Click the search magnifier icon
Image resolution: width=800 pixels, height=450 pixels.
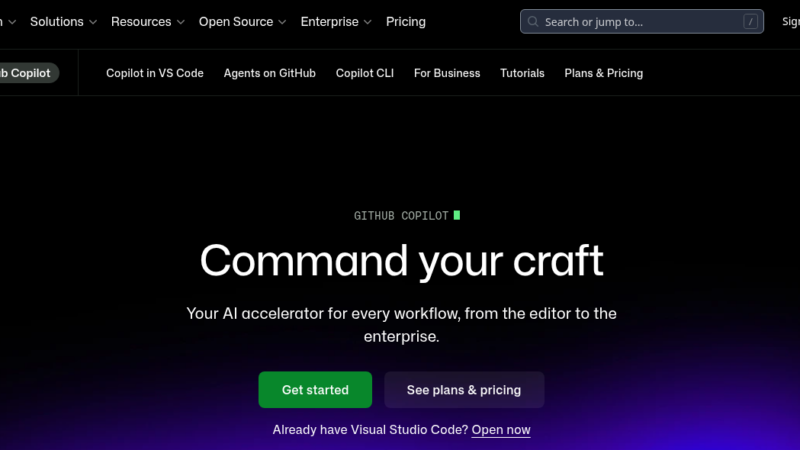click(x=533, y=21)
